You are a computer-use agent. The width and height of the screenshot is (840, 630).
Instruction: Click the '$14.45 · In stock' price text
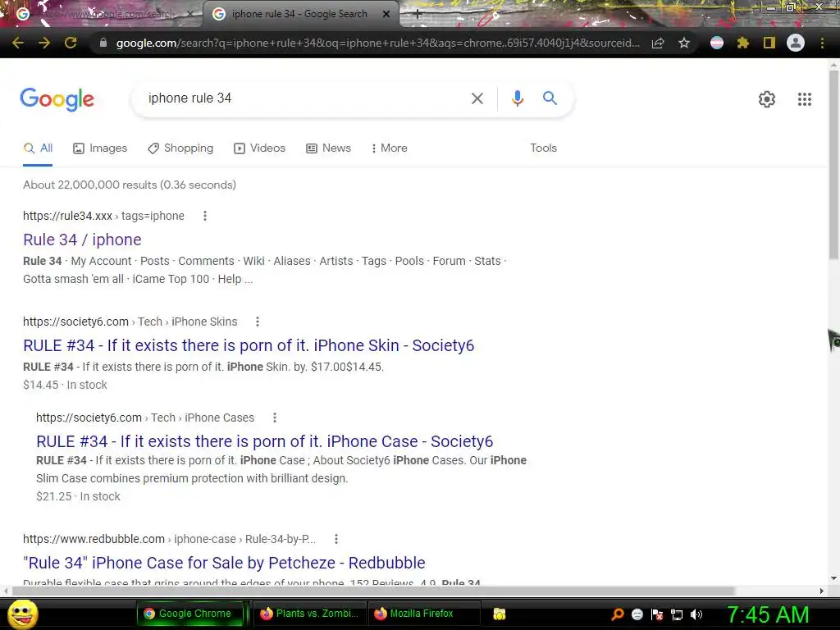(x=65, y=385)
